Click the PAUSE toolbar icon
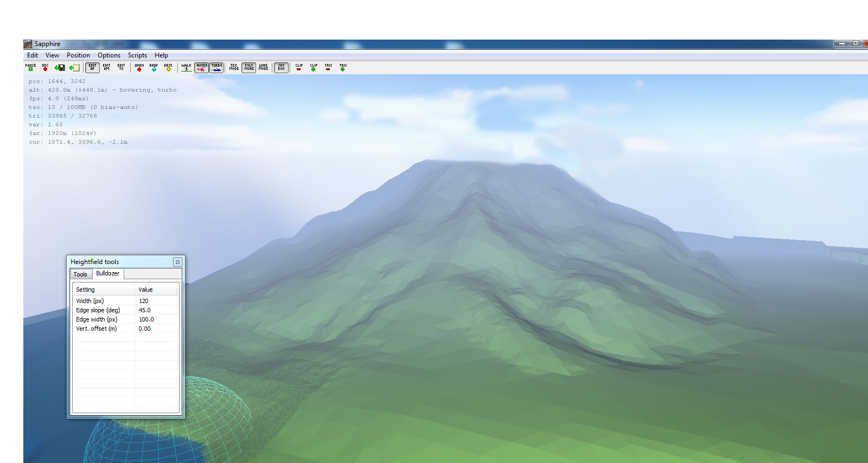Image resolution: width=868 pixels, height=463 pixels. 30,67
